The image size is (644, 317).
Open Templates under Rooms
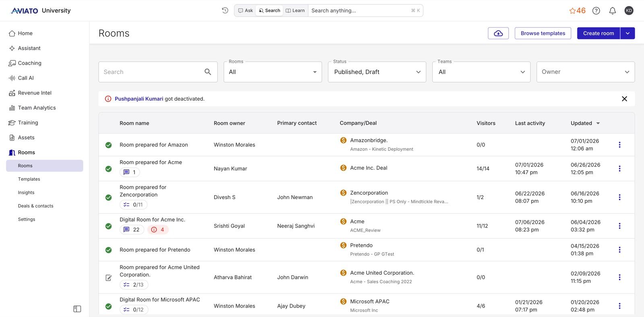click(29, 179)
